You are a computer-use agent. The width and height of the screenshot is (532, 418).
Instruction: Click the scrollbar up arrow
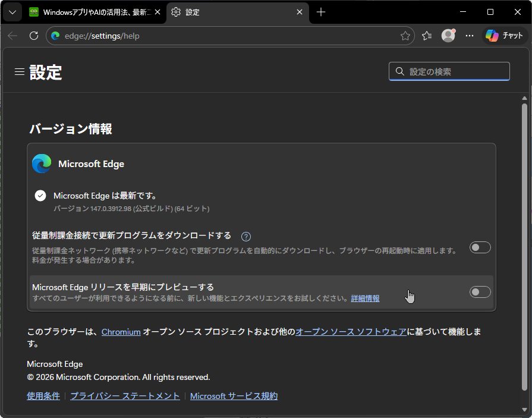[524, 98]
